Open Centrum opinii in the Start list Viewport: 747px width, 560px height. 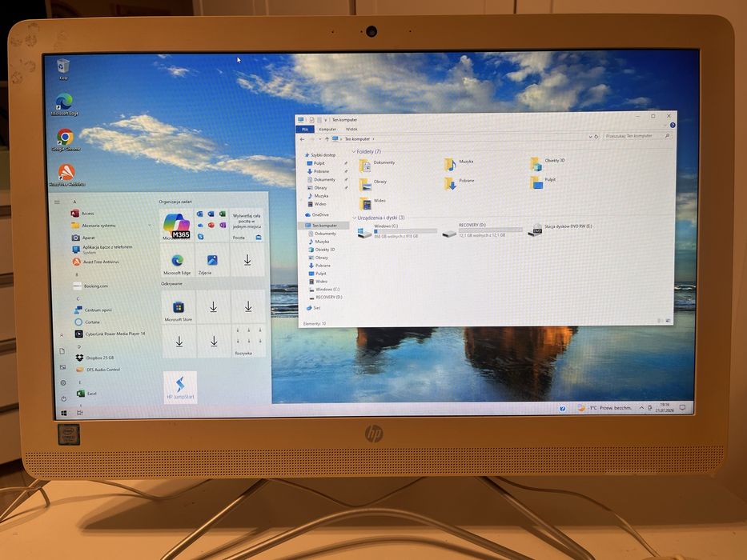coord(93,310)
